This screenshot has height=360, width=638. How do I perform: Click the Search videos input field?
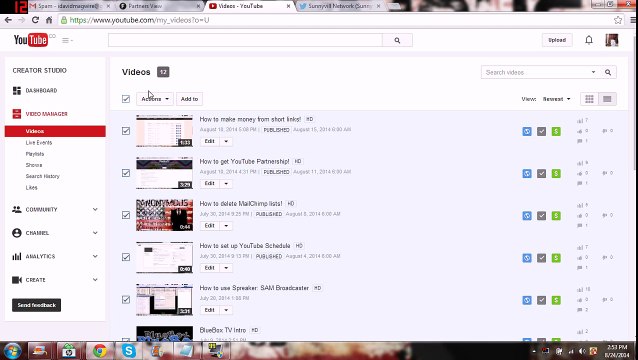pyautogui.click(x=535, y=72)
